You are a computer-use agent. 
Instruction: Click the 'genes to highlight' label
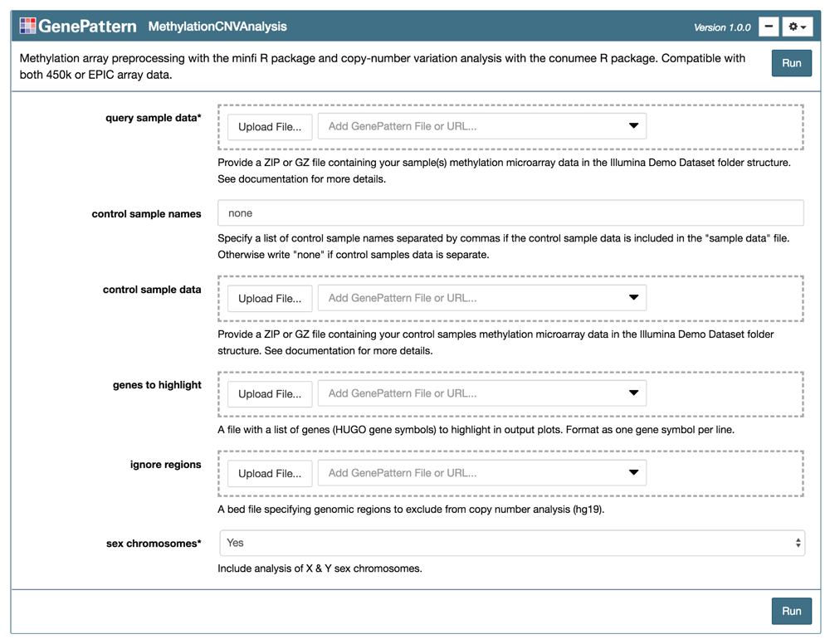coord(157,385)
